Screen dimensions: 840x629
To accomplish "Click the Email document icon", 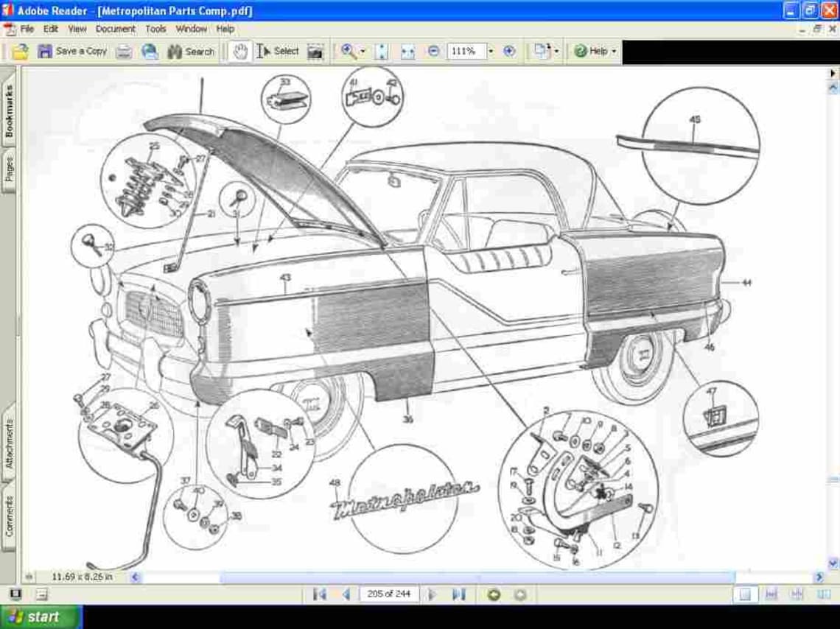I will tap(150, 51).
